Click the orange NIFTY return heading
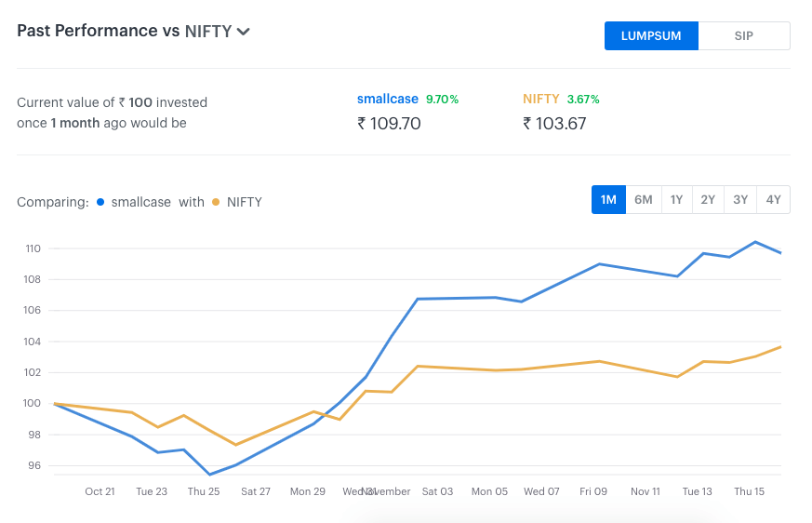812x523 pixels. coord(541,99)
